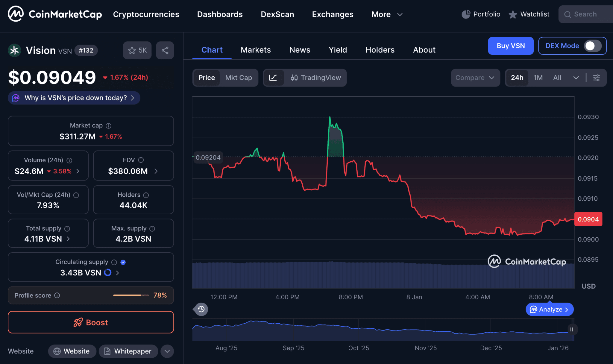Open chart settings sliders icon
This screenshot has height=364, width=613.
(x=596, y=78)
